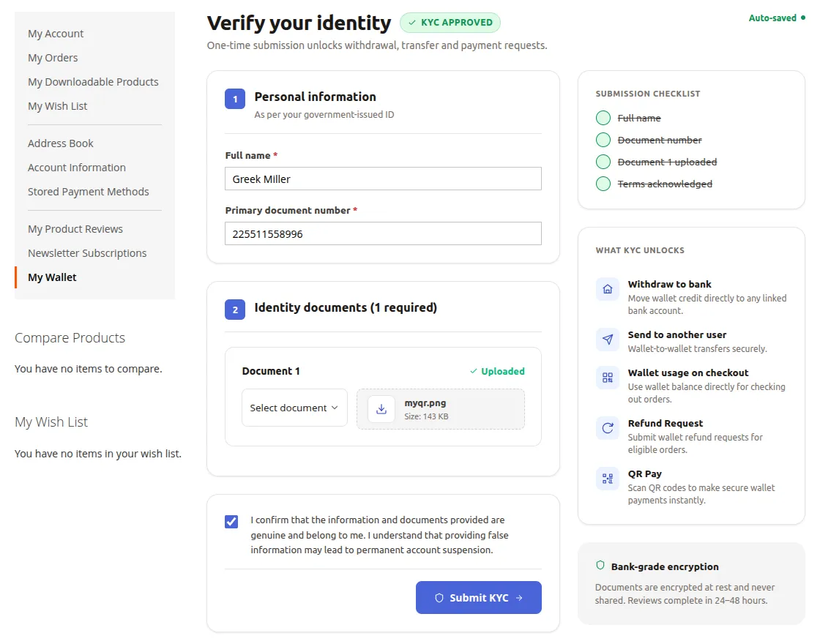This screenshot has height=644, width=820.
Task: Click the Send to another user heading
Action: [x=676, y=334]
